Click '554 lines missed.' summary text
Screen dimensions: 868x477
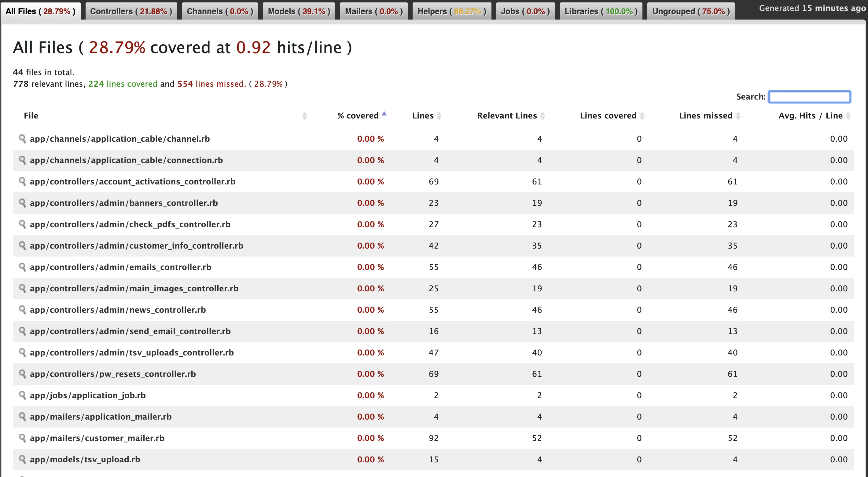211,84
